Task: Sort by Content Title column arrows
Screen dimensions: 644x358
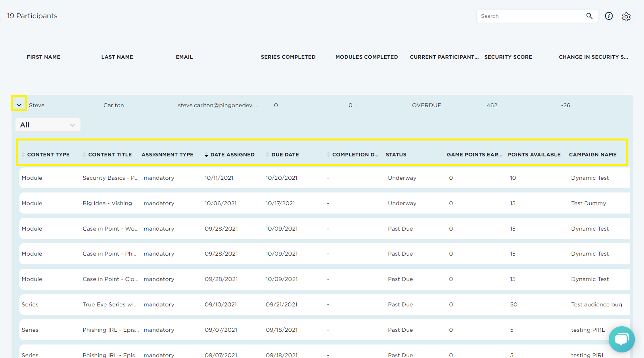Action: click(x=84, y=155)
